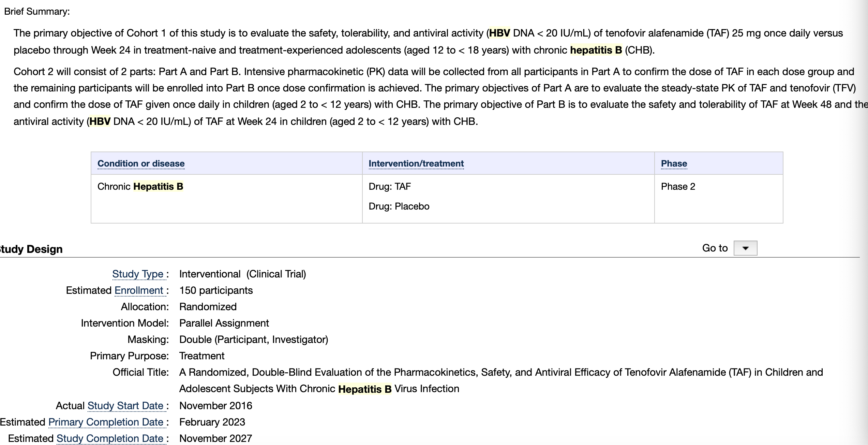Click the 'Study Design' section heading

click(x=31, y=249)
